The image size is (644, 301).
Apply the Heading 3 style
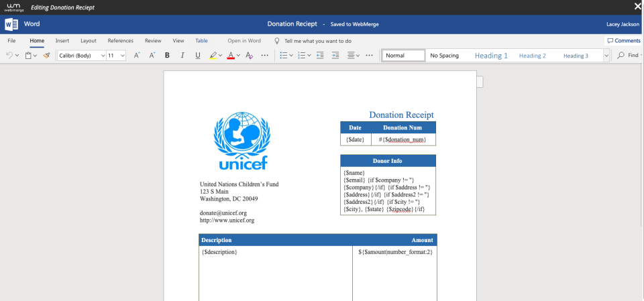click(576, 56)
